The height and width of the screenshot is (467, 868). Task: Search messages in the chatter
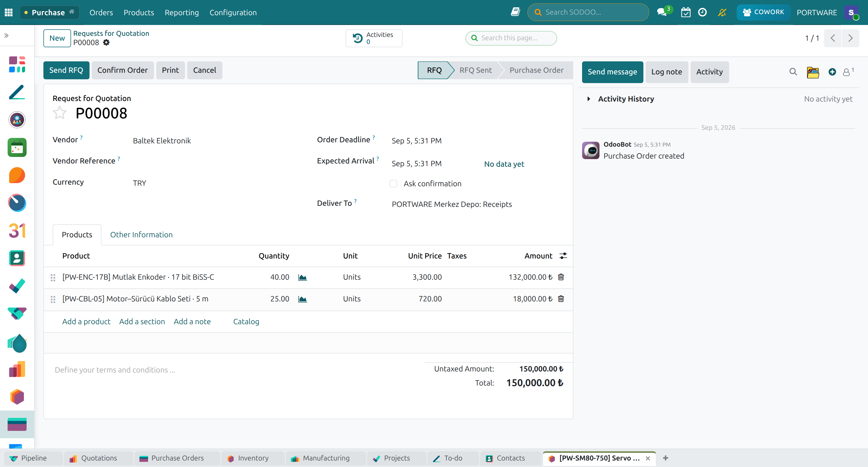coord(793,72)
